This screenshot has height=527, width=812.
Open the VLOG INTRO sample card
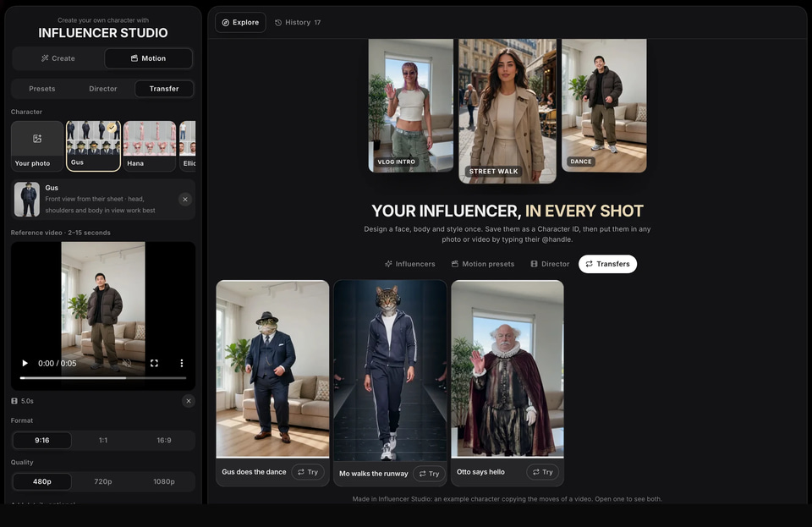click(x=411, y=105)
